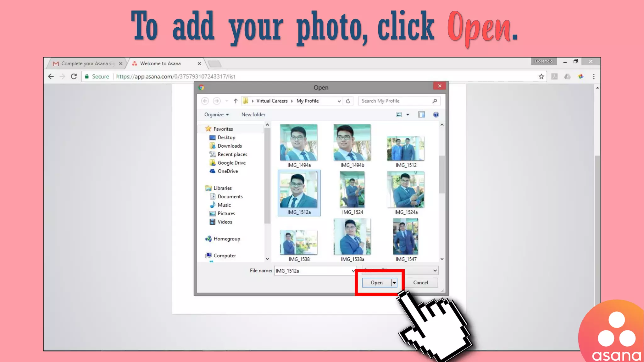The height and width of the screenshot is (362, 644).
Task: Toggle the preview pane icon
Action: click(x=421, y=115)
